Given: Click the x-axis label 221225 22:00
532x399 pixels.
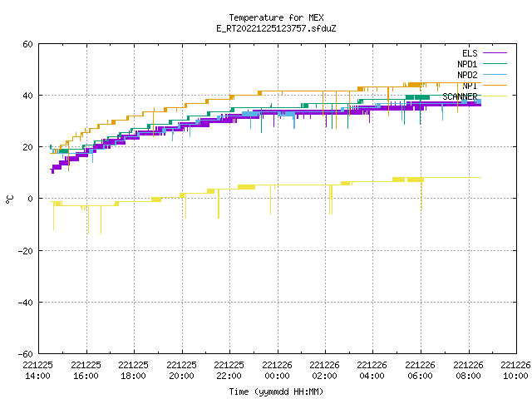Looking at the screenshot, I should (229, 371).
